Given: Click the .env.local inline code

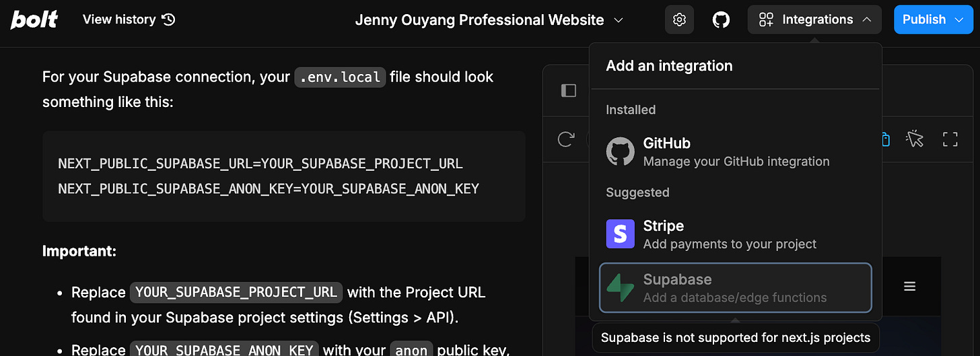Looking at the screenshot, I should 340,77.
